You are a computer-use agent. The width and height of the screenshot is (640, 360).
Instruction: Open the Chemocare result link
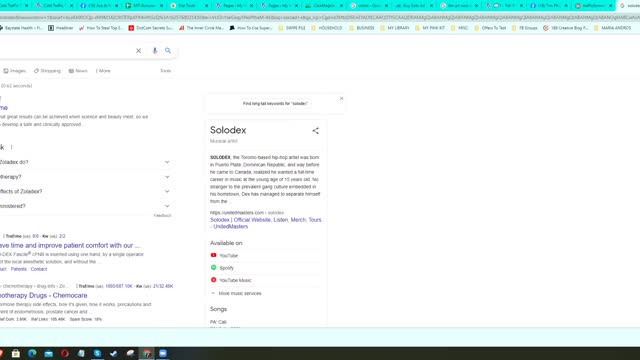(x=43, y=295)
